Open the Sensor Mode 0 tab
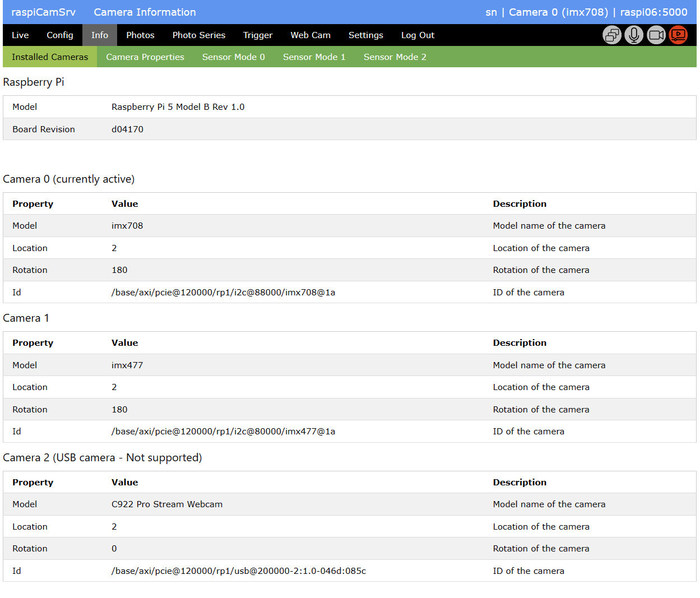The height and width of the screenshot is (598, 700). tap(234, 57)
